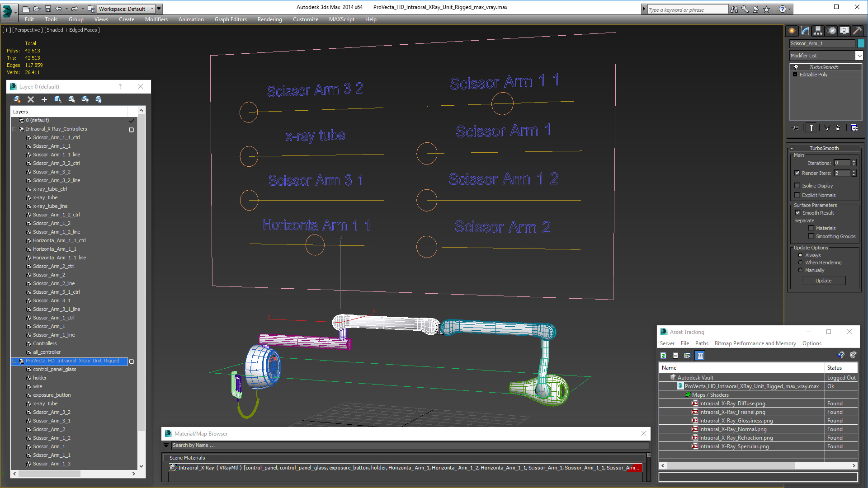Click the Undo arrow icon
The height and width of the screenshot is (488, 868).
[59, 9]
